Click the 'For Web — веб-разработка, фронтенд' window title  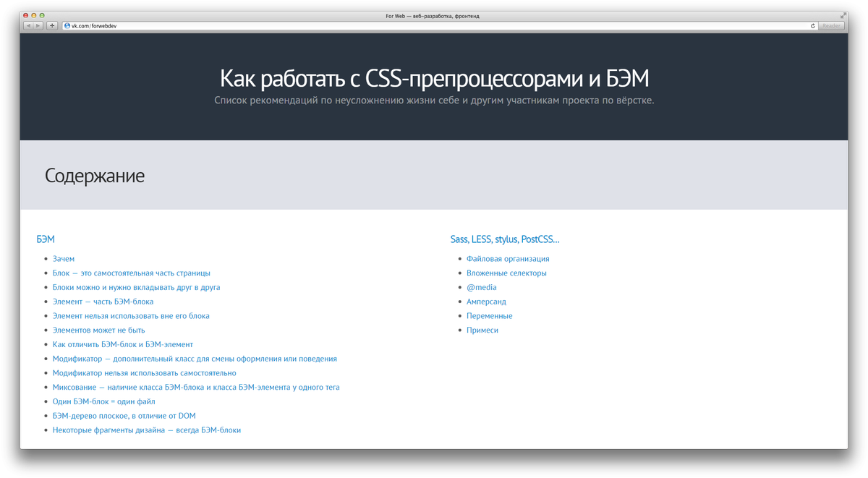pos(433,15)
